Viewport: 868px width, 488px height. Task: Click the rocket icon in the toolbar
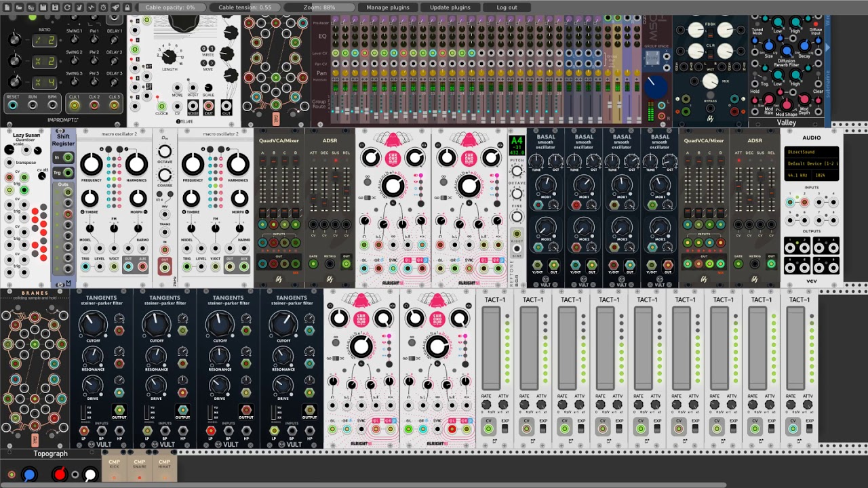[115, 7]
